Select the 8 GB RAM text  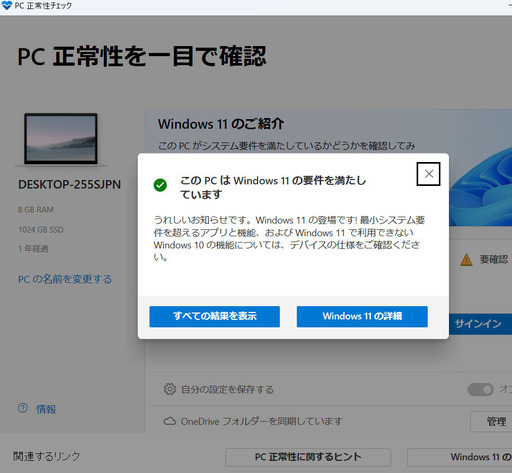coord(36,210)
